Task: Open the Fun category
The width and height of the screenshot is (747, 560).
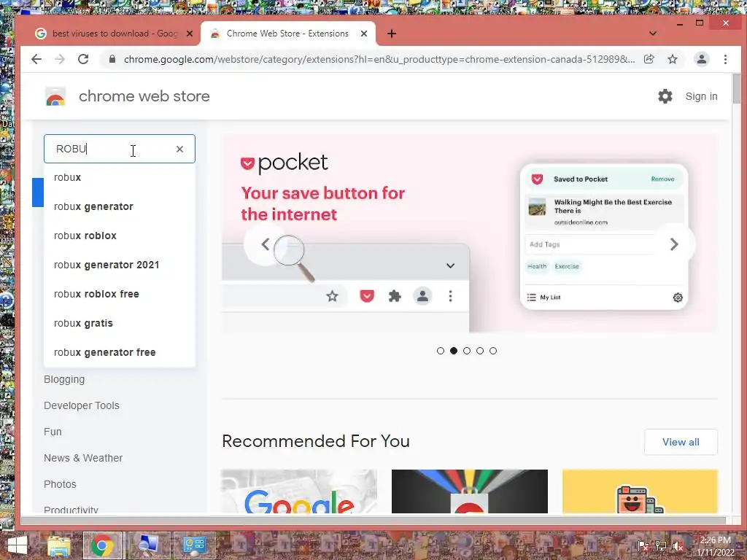Action: coord(53,432)
